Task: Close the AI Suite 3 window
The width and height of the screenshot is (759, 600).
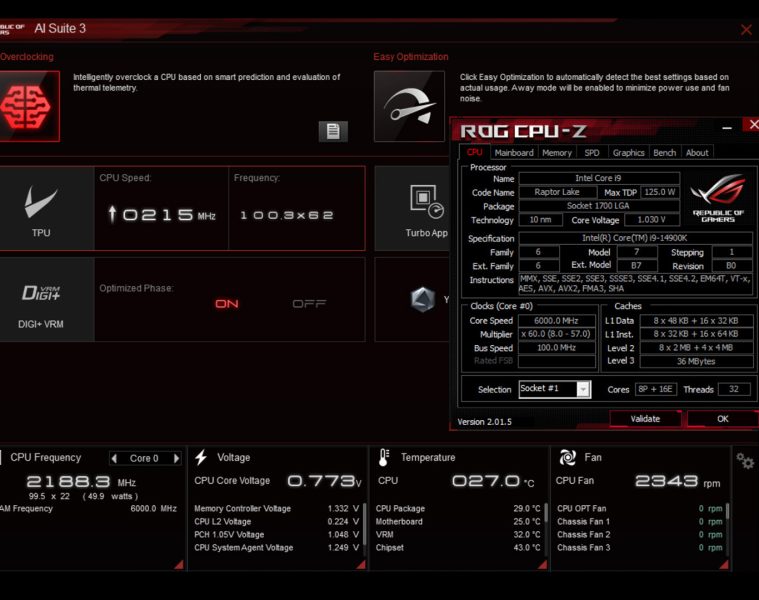Action: click(746, 30)
